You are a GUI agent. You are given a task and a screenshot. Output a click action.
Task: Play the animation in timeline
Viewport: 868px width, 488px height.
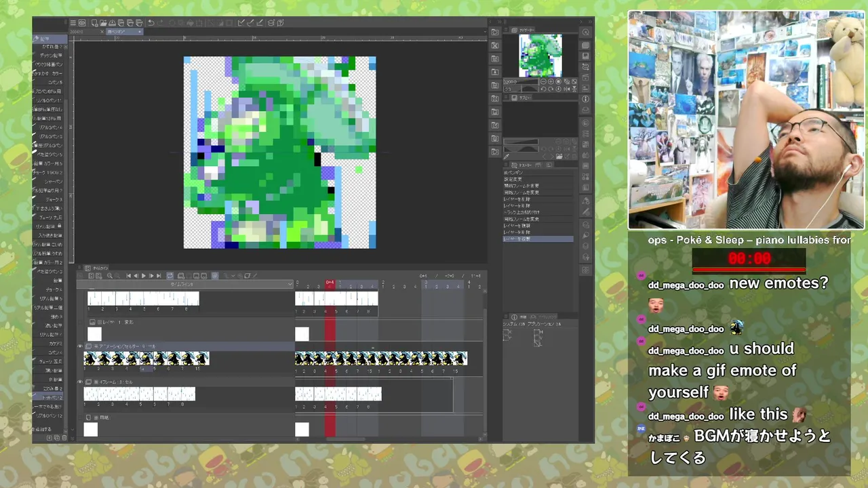[143, 276]
